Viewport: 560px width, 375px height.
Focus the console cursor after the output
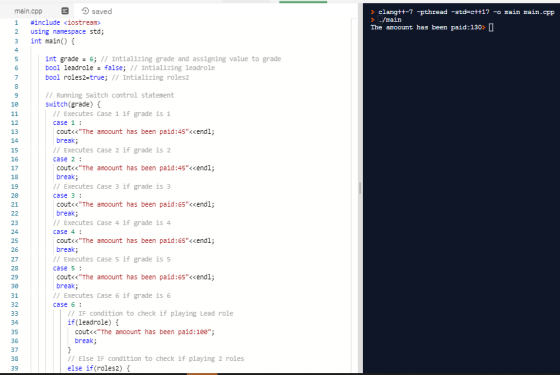pos(491,28)
